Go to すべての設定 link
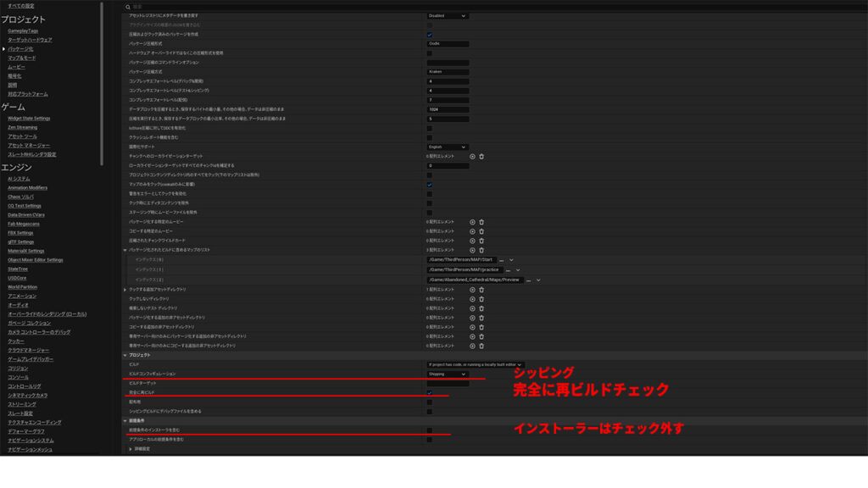The image size is (868, 488). click(x=21, y=6)
